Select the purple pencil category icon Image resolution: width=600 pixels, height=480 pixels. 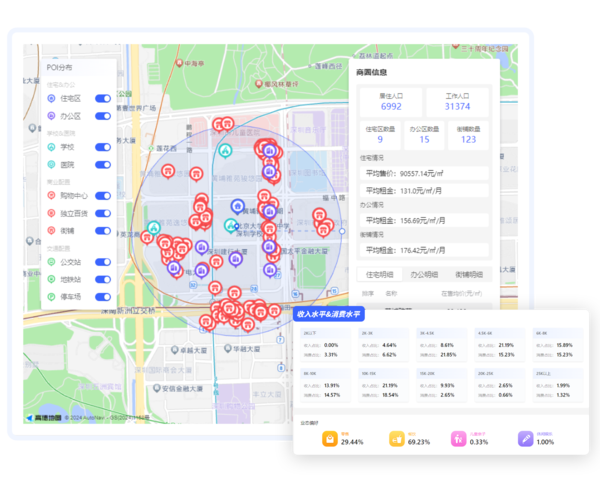point(525,439)
